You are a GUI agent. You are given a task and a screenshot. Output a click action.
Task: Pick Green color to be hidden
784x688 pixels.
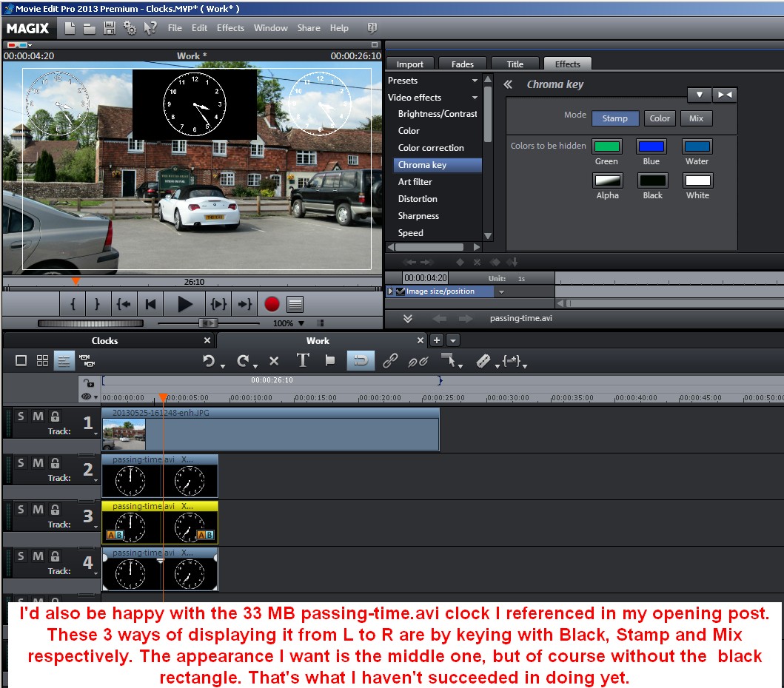(607, 146)
